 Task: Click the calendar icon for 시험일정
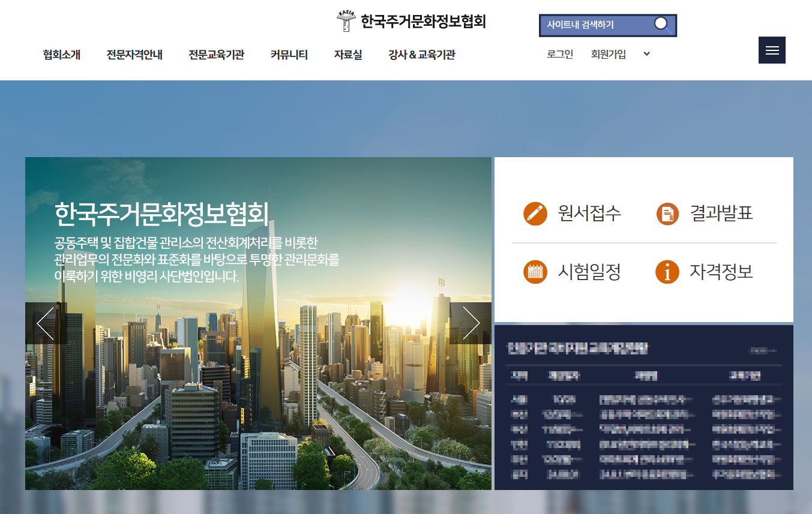[x=535, y=272]
